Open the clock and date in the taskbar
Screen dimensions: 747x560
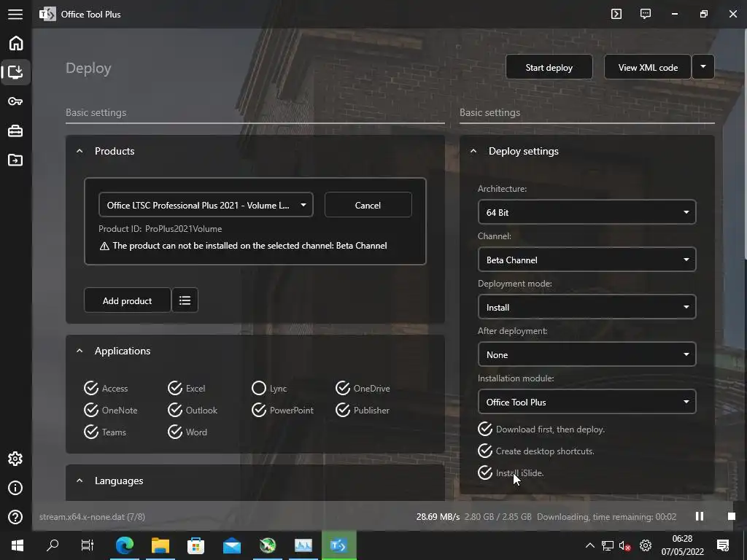(682, 545)
